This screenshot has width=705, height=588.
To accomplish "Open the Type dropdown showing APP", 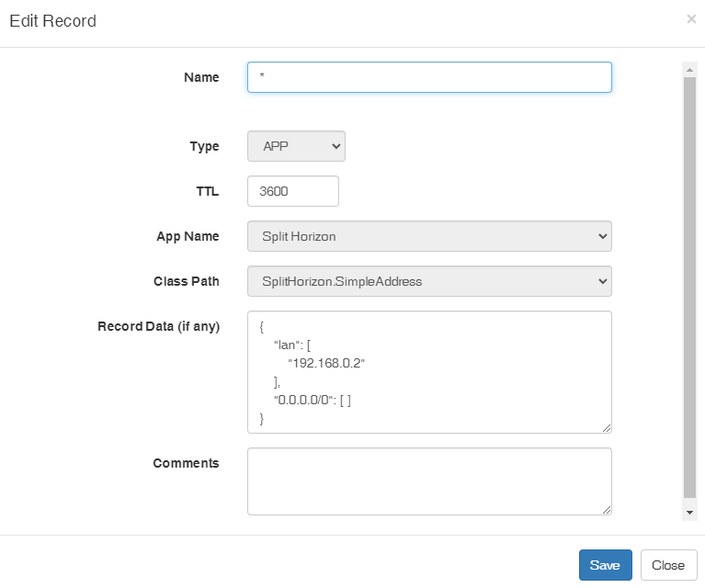I will click(x=296, y=146).
